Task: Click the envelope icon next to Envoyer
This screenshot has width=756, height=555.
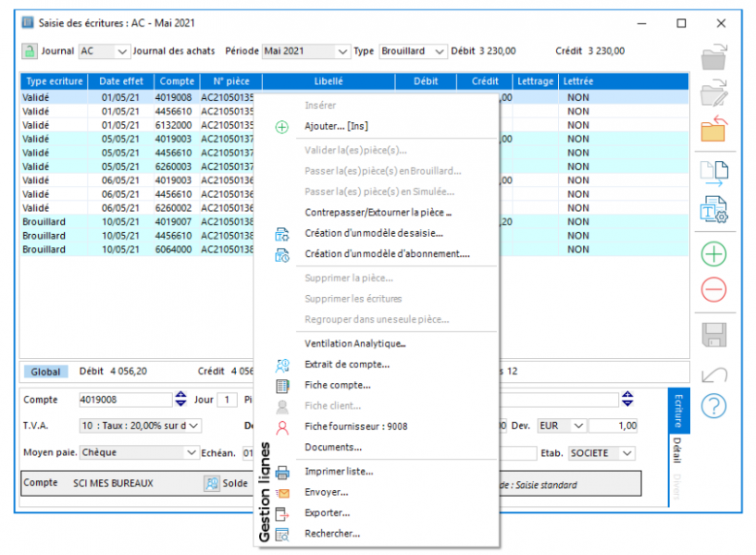Action: (282, 493)
